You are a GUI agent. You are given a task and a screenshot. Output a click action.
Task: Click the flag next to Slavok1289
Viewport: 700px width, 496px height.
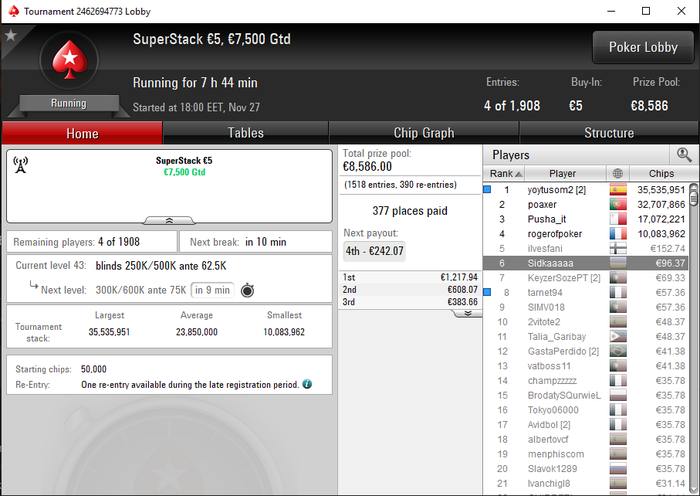coord(618,469)
